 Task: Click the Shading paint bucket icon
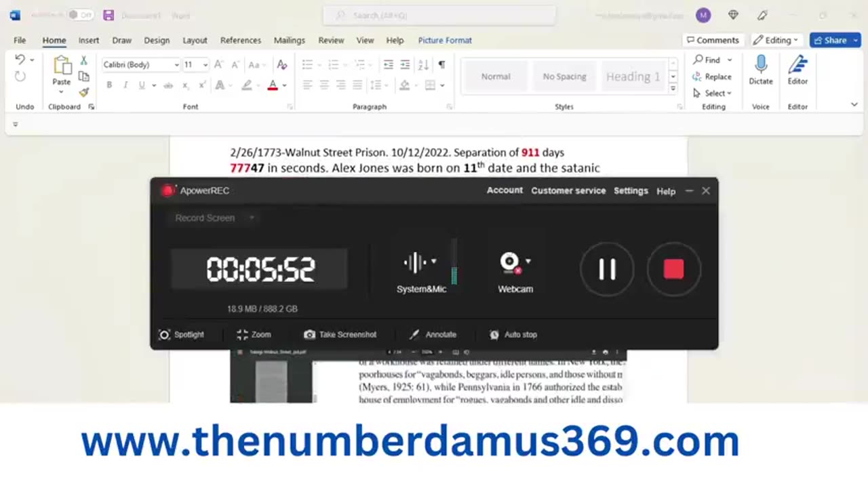click(404, 85)
